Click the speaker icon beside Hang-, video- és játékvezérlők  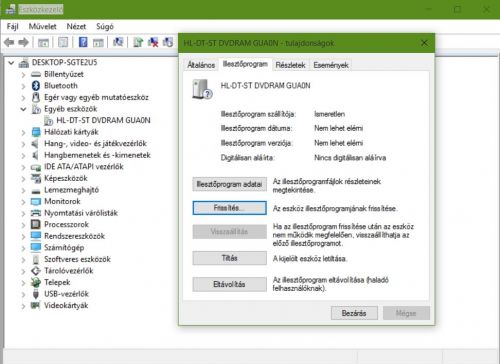[x=35, y=144]
